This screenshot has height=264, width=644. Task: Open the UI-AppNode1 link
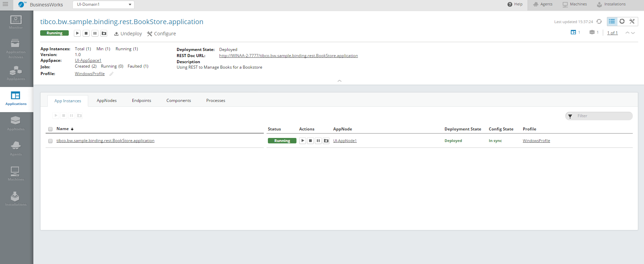pyautogui.click(x=345, y=141)
